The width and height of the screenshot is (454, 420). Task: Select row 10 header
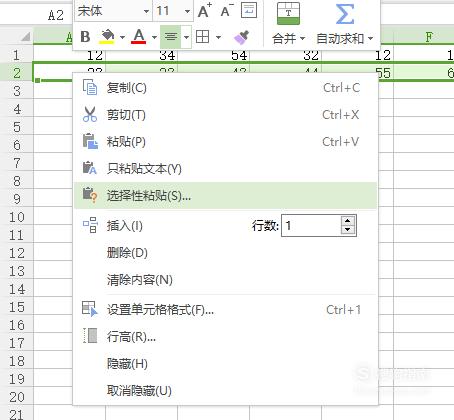click(x=17, y=217)
